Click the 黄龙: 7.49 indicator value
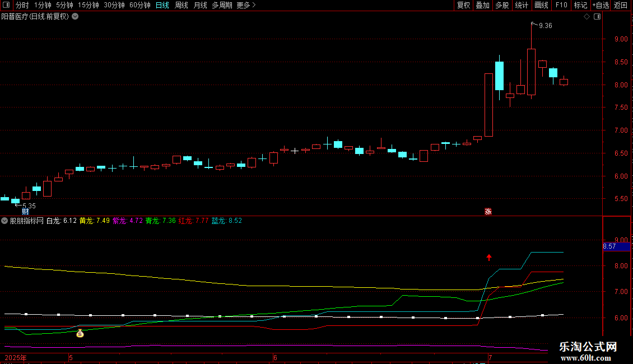This screenshot has height=364, width=633. 95,221
